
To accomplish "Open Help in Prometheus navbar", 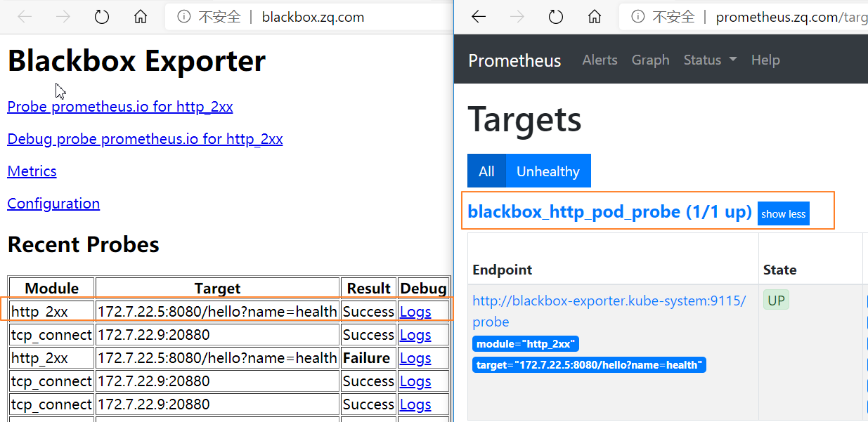I will coord(765,60).
